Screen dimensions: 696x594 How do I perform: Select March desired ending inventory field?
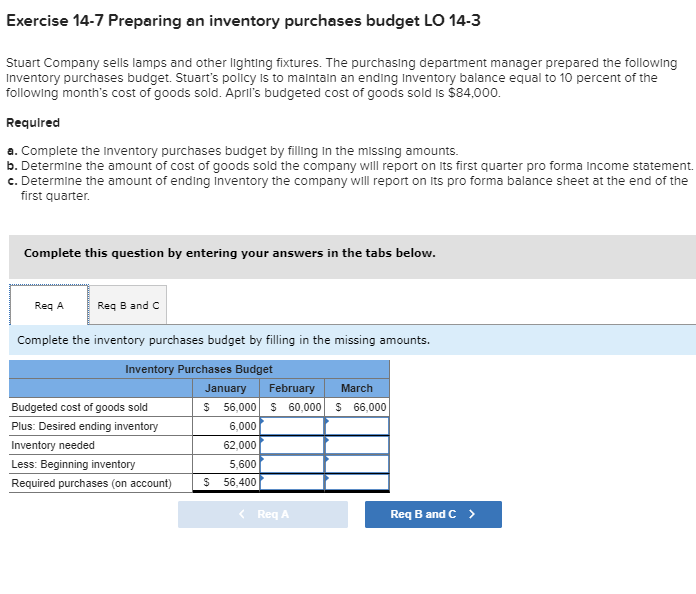point(357,426)
